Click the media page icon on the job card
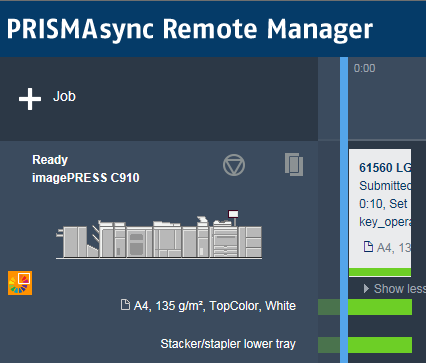Image resolution: width=426 pixels, height=363 pixels. click(x=368, y=247)
